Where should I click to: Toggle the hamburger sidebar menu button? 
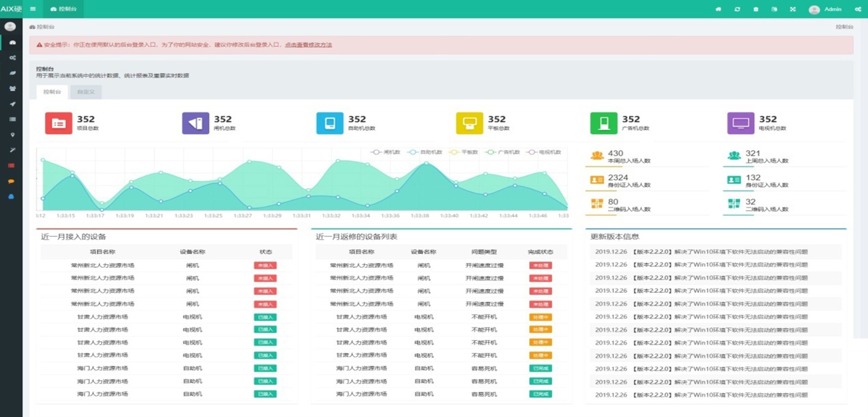(33, 9)
